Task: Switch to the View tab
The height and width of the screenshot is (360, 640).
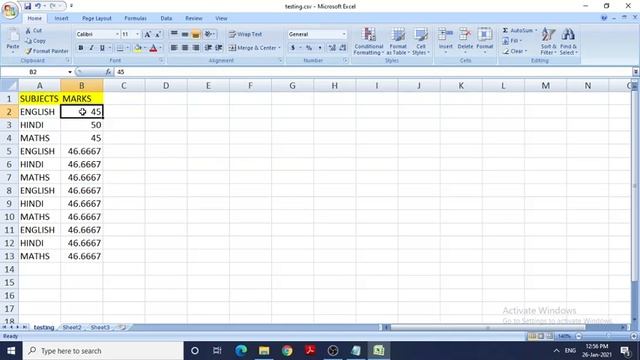Action: click(x=221, y=18)
